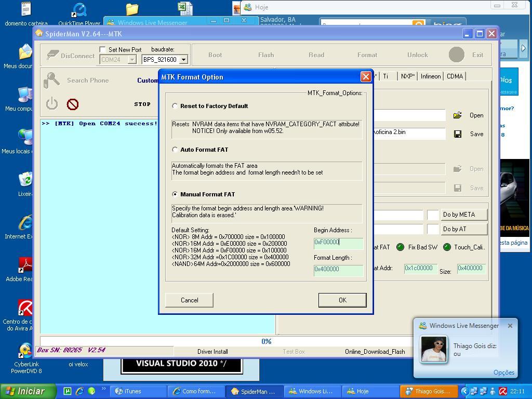
Task: Click the power button icon
Action: click(52, 104)
